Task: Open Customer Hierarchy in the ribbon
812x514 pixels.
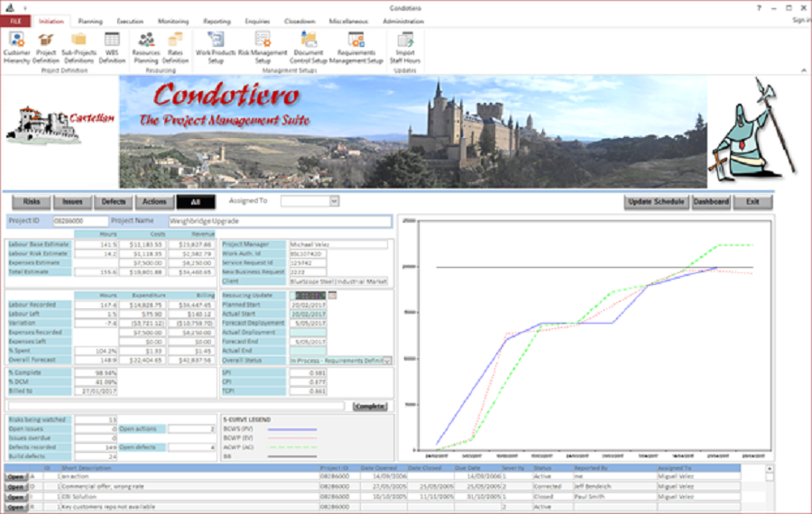Action: point(16,48)
